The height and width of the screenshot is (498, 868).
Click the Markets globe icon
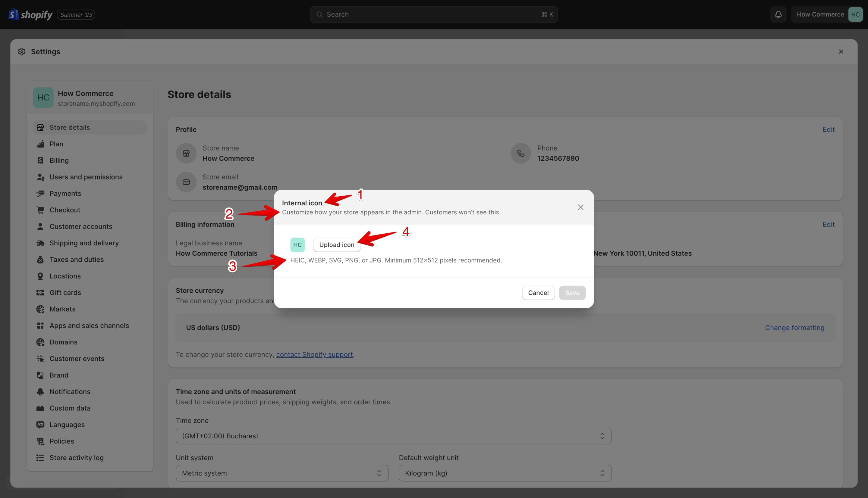(40, 309)
